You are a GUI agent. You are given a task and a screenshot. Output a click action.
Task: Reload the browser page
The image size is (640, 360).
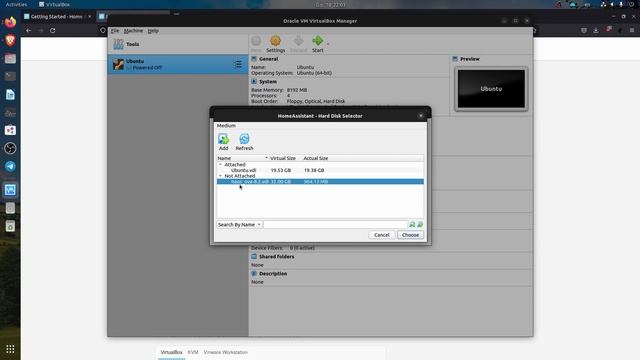[x=53, y=31]
